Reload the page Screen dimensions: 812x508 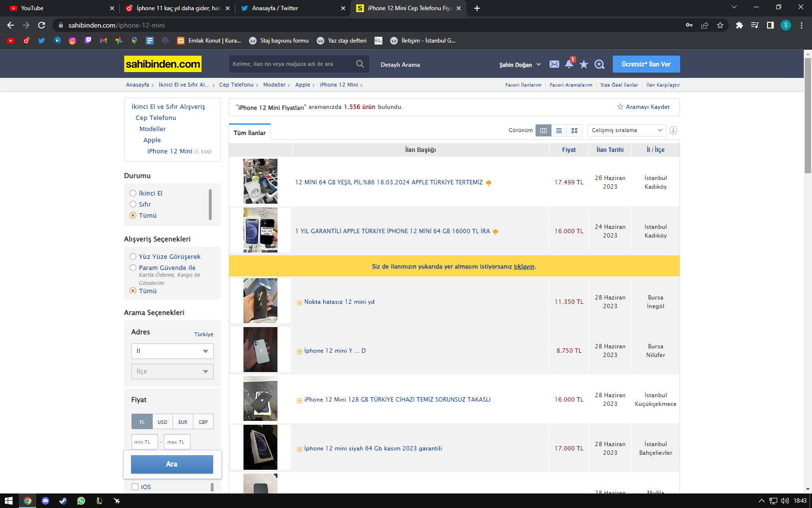[x=42, y=25]
